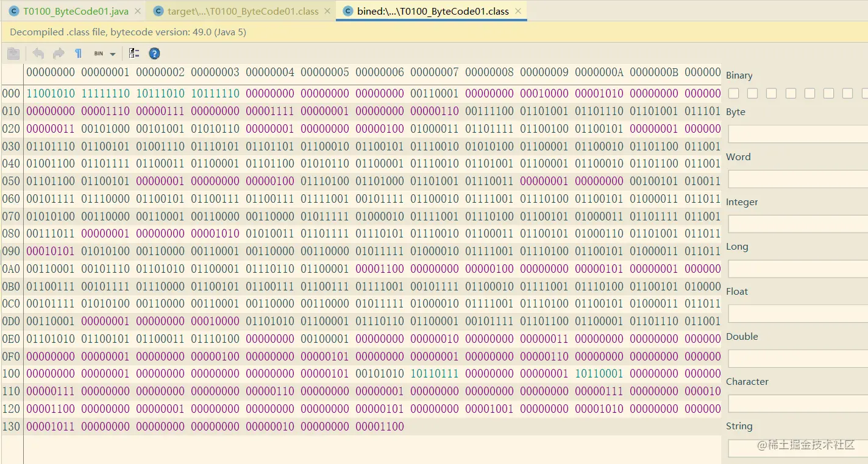Click the 0000000B column header
The width and height of the screenshot is (868, 464).
[x=654, y=72]
